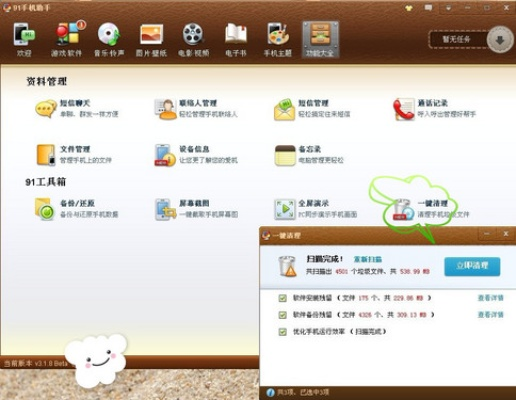Click the trash can warning icon in cleanup dialog
The width and height of the screenshot is (516, 400).
tap(287, 266)
